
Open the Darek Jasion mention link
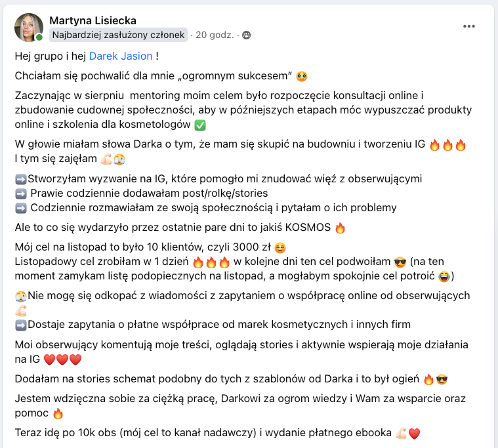(121, 56)
